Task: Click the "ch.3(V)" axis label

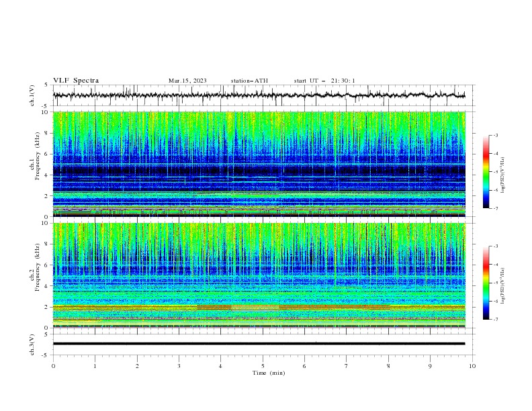Action: 32,345
